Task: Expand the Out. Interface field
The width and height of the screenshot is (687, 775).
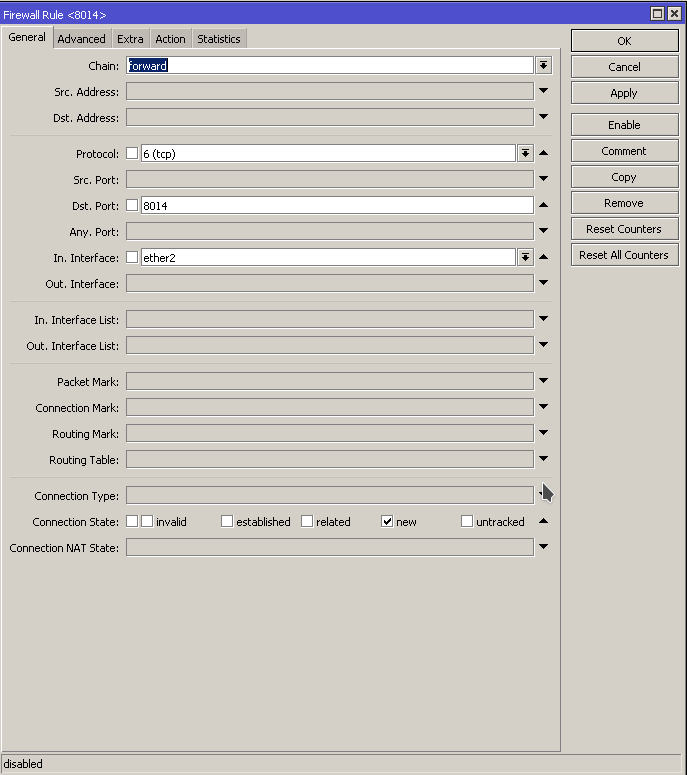Action: pyautogui.click(x=544, y=283)
